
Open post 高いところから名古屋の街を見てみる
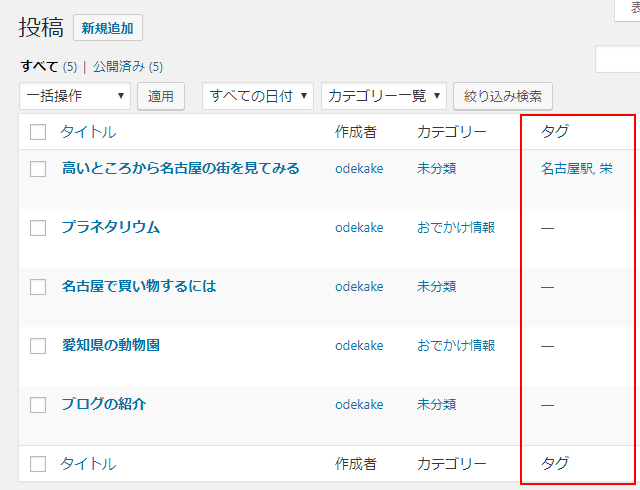pos(180,169)
